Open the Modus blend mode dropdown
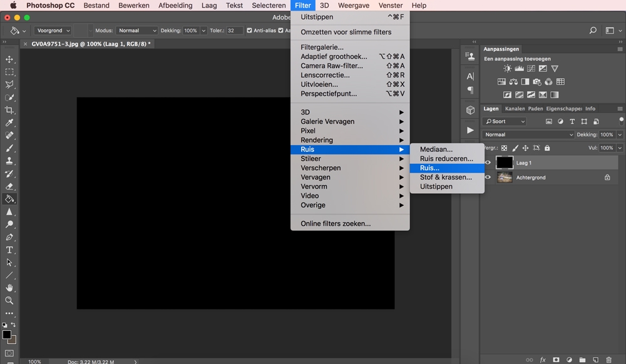626x364 pixels. (136, 30)
